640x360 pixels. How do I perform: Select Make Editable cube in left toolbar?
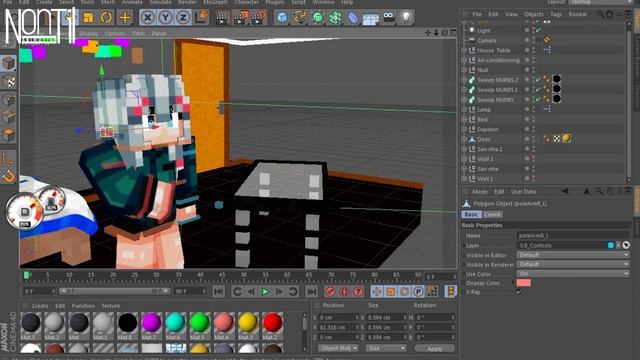coord(9,64)
